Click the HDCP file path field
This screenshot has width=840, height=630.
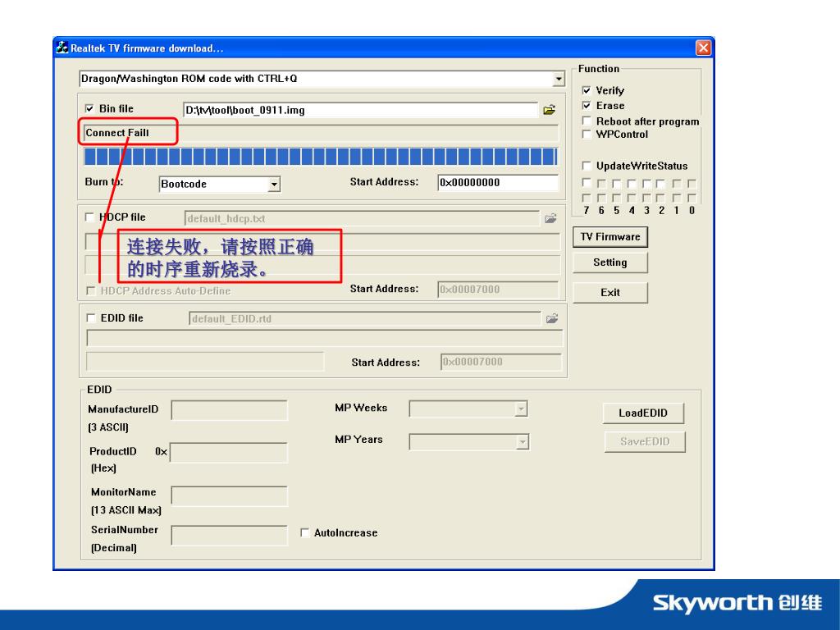[362, 218]
